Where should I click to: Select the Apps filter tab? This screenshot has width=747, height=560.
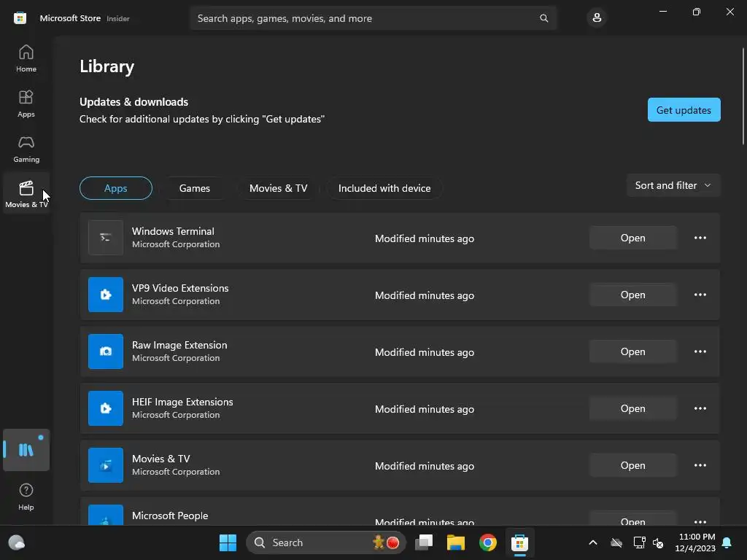click(x=116, y=188)
